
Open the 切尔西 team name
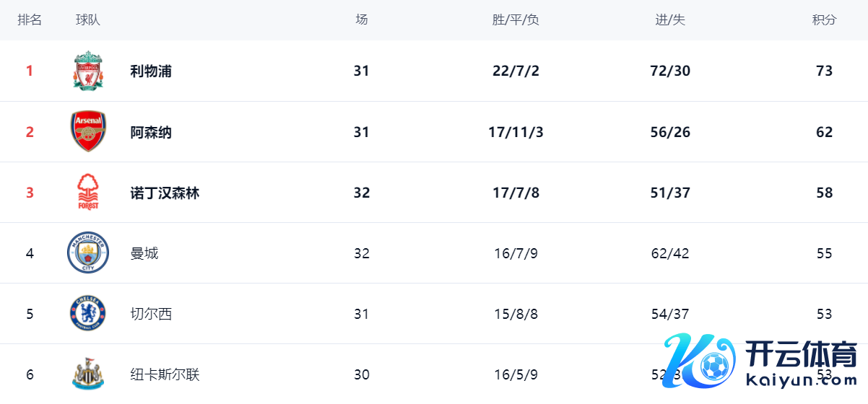pyautogui.click(x=151, y=314)
